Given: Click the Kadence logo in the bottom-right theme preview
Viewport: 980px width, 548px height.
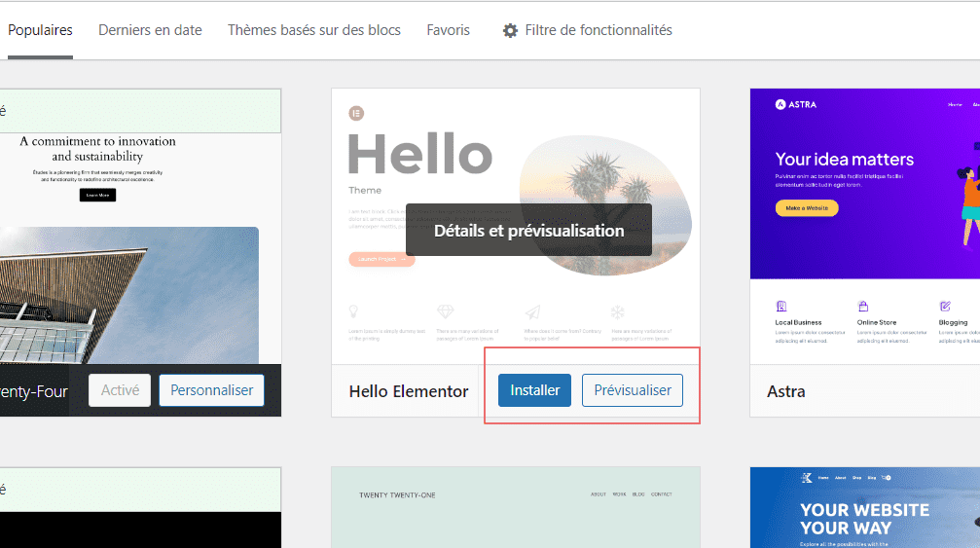Looking at the screenshot, I should pos(806,478).
